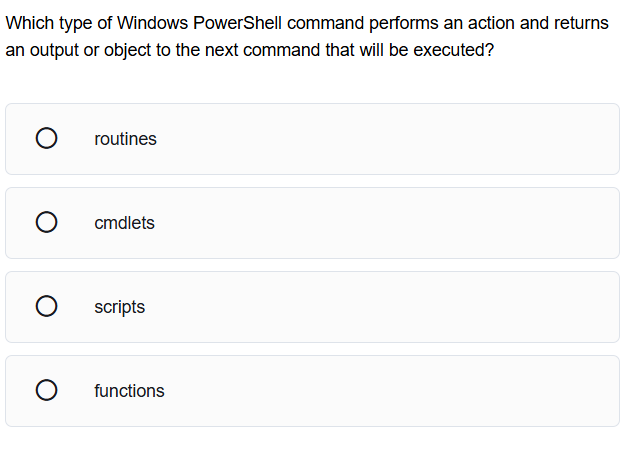The height and width of the screenshot is (456, 624).
Task: Click the 'scripts' answer label text
Action: coord(119,307)
